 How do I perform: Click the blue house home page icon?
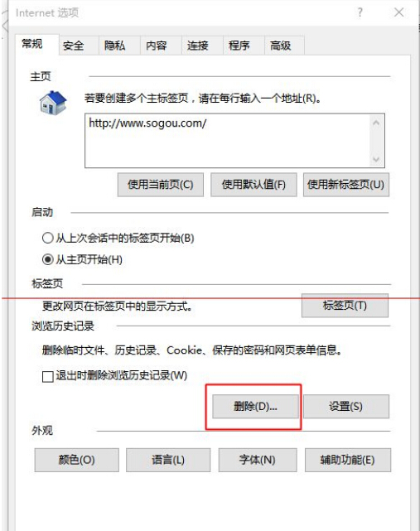[x=53, y=103]
